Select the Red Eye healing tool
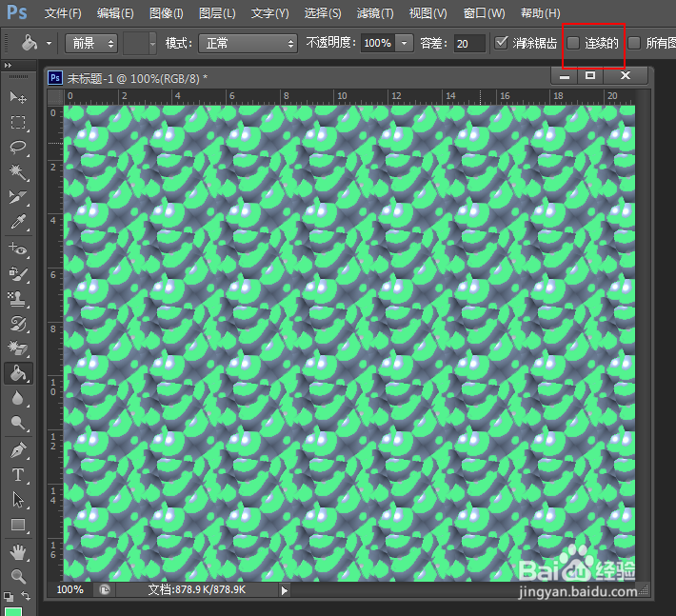Screen dimensions: 676x616 pos(18,248)
